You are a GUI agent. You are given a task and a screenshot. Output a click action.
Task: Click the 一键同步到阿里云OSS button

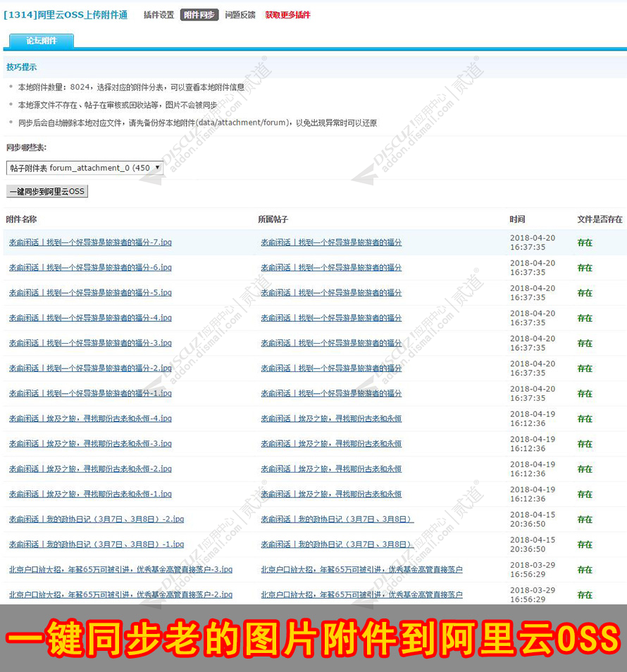point(46,191)
